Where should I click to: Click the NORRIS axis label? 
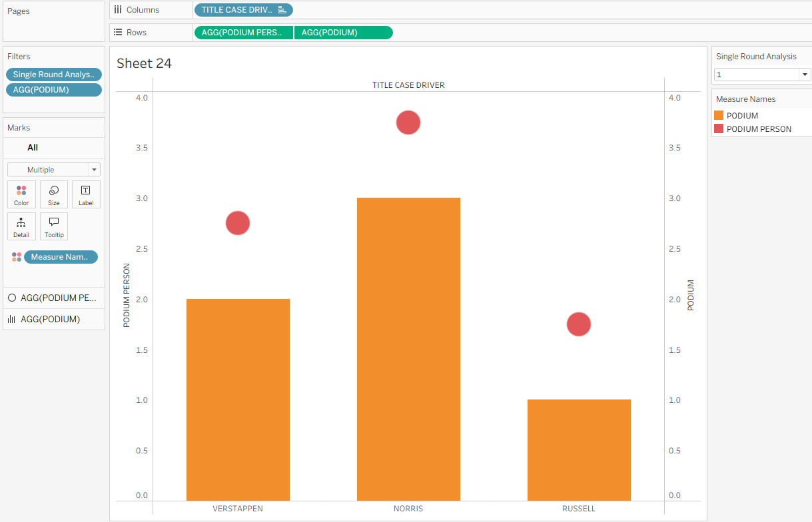(408, 509)
